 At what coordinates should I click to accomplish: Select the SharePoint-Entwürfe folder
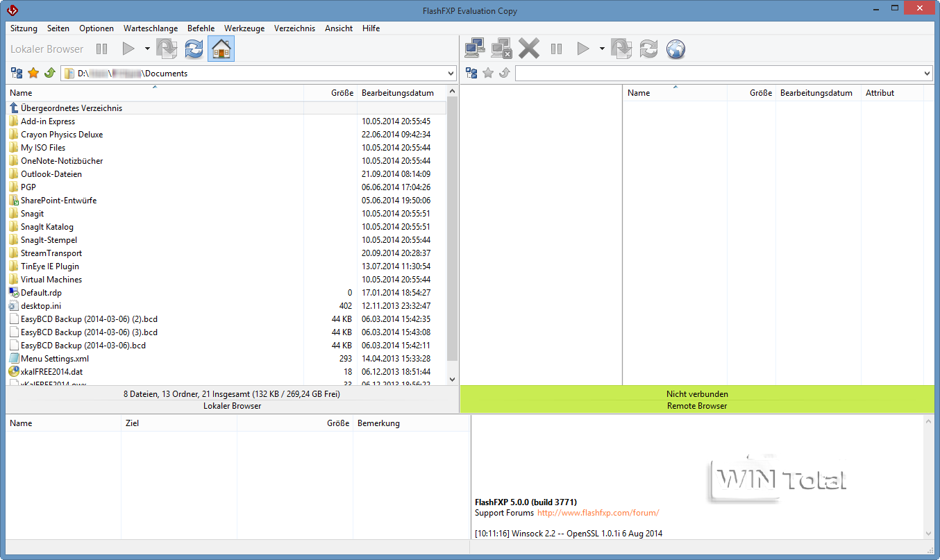tap(226, 201)
